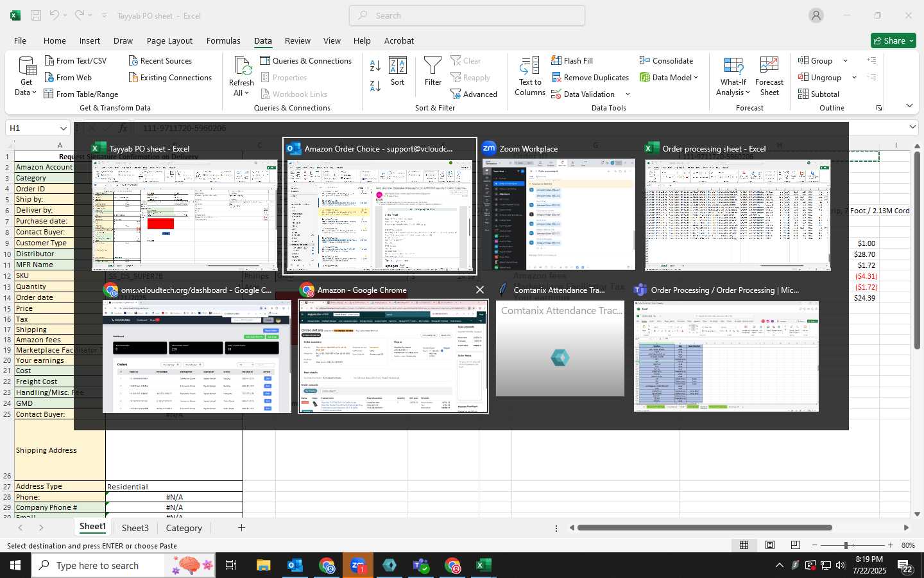Image resolution: width=924 pixels, height=578 pixels.
Task: Open Microsoft Teams from the taskbar
Action: (x=421, y=565)
